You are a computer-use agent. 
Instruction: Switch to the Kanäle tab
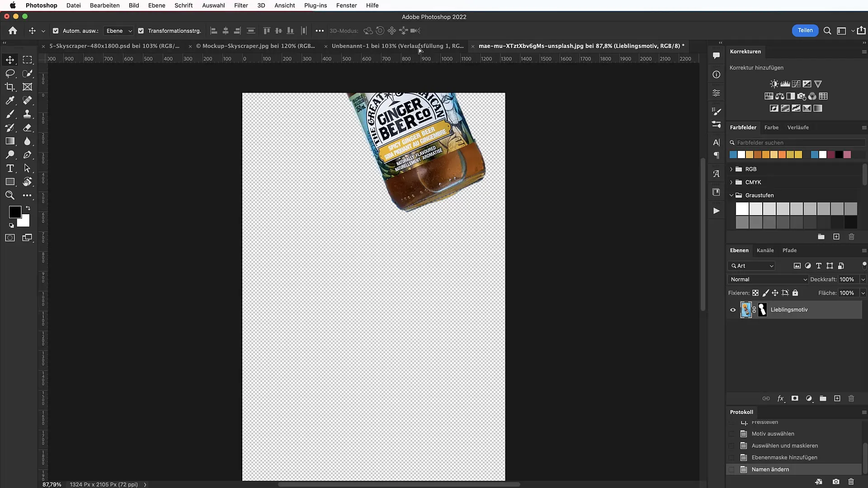tap(765, 250)
